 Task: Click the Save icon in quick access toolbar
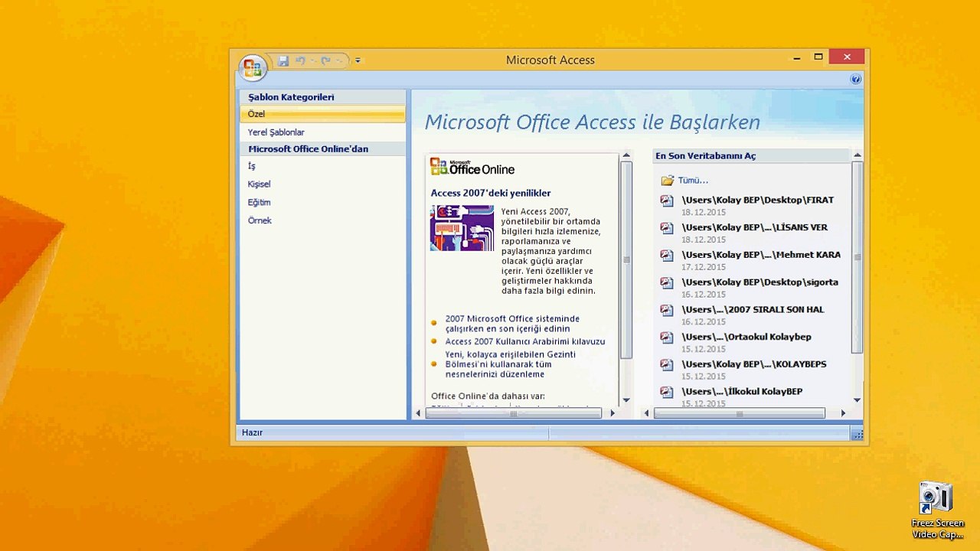[x=283, y=60]
